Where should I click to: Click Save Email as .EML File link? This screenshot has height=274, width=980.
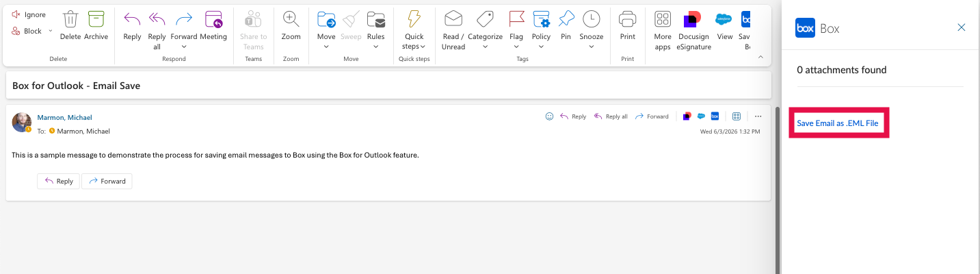point(838,123)
